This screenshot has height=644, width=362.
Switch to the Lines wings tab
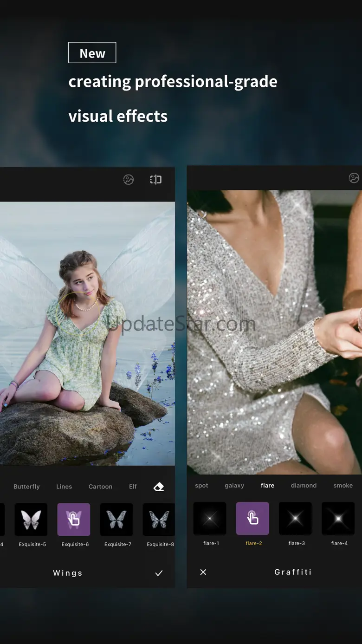[64, 487]
